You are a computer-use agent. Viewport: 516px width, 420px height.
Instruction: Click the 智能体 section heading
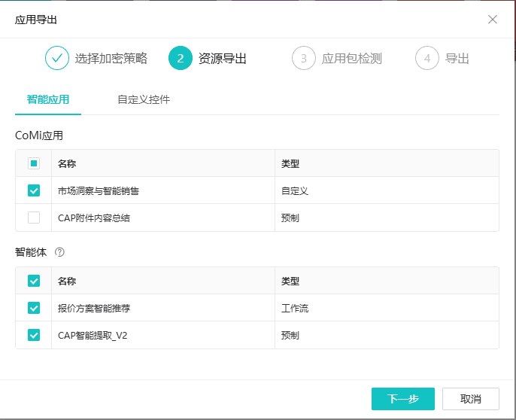pyautogui.click(x=31, y=252)
